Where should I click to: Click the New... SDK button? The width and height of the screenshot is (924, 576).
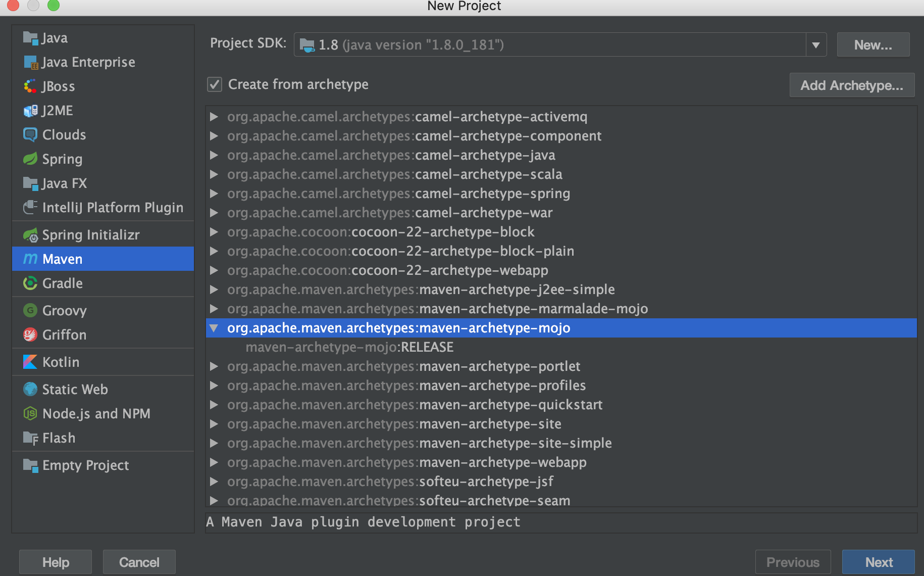[x=873, y=45]
